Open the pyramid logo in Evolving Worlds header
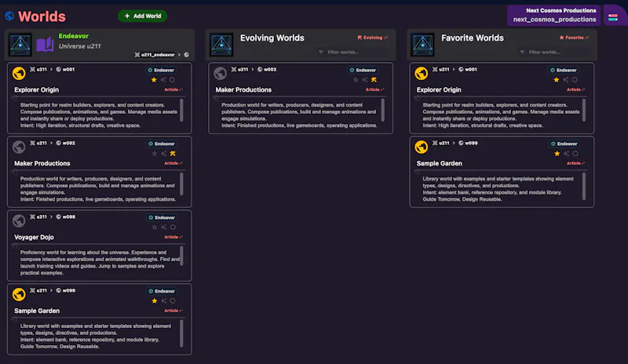 pyautogui.click(x=221, y=45)
